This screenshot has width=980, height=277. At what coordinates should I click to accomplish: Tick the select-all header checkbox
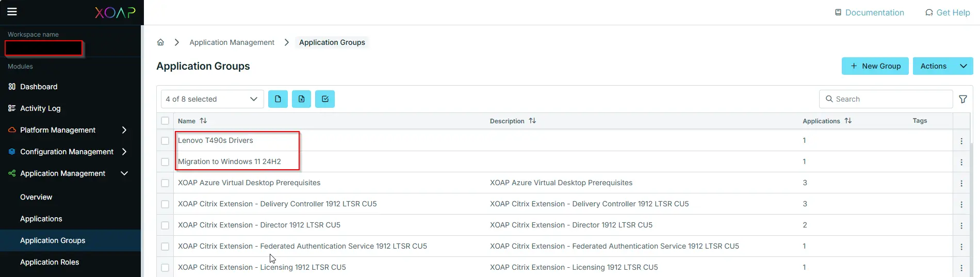pos(165,121)
